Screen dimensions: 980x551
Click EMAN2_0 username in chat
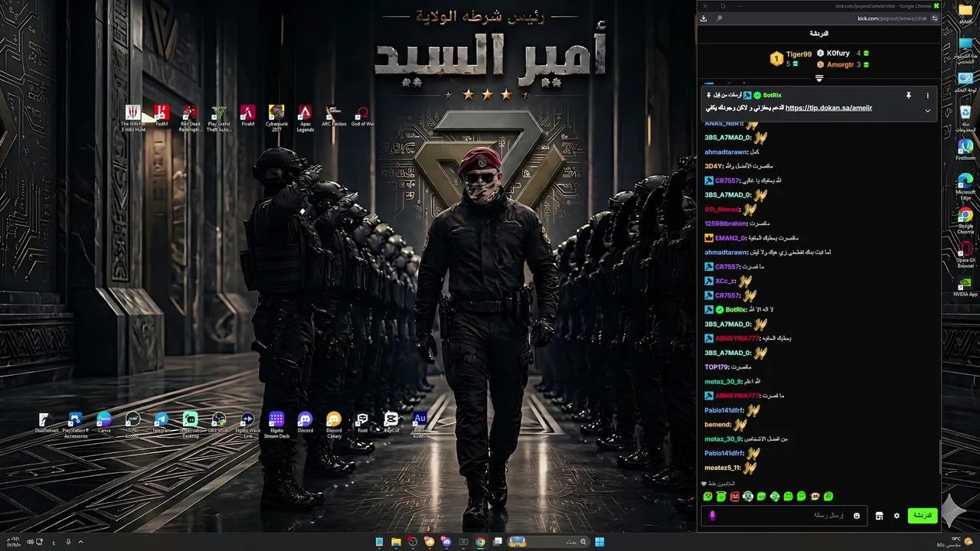point(730,238)
